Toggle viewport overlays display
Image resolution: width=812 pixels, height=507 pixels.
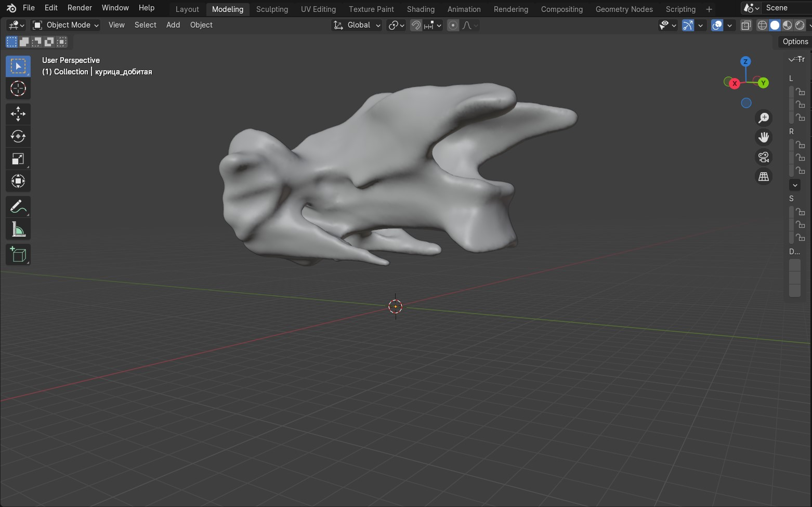coord(717,25)
